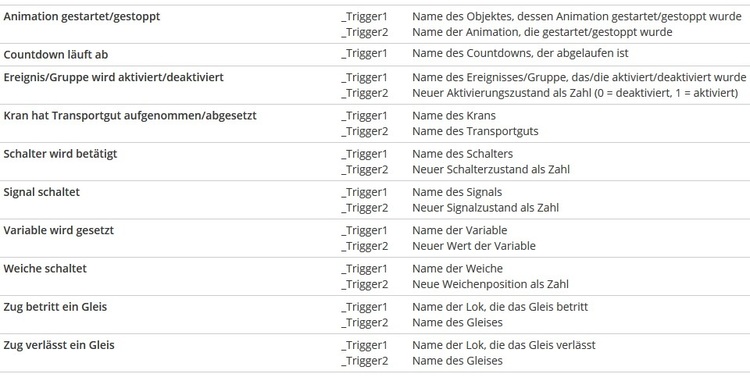Screen dimensions: 750x381
Task: Select 'Neuer Wert der Variable' text
Action: pos(474,246)
